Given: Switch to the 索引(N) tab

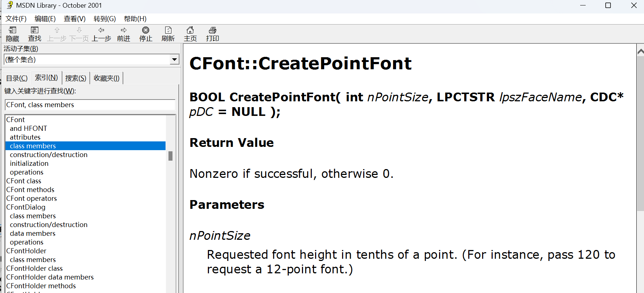Looking at the screenshot, I should tap(46, 77).
